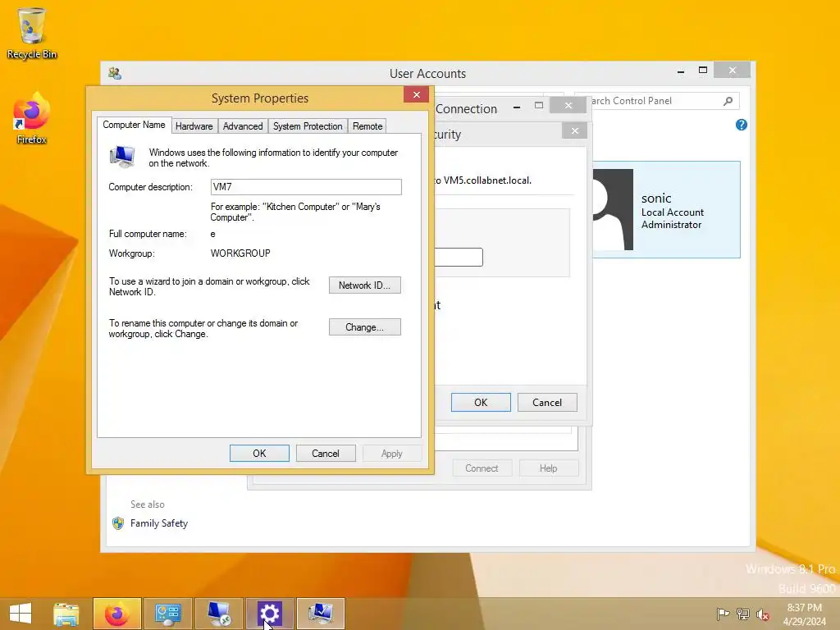Click the WORKGROUP workgroup value
This screenshot has height=630, width=840.
click(240, 253)
